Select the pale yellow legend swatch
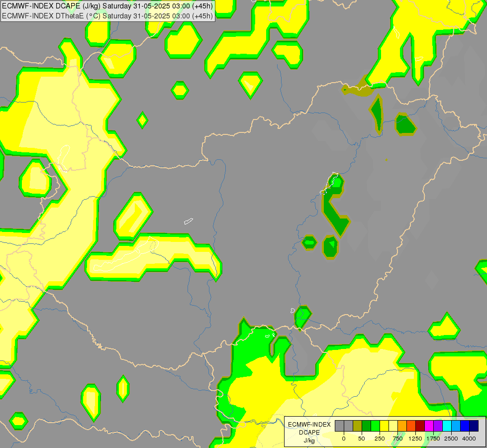Viewport: 487px width, 448px height. tap(393, 426)
